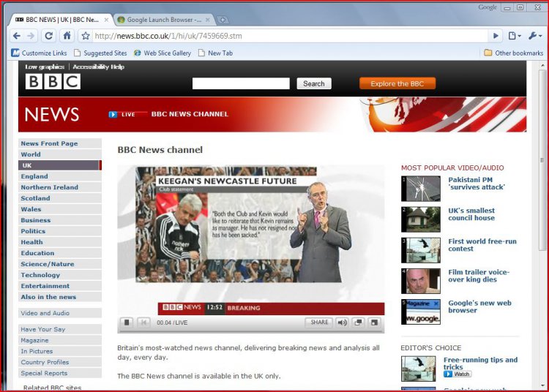Go forward with the forward arrow
The width and height of the screenshot is (549, 392).
[31, 36]
